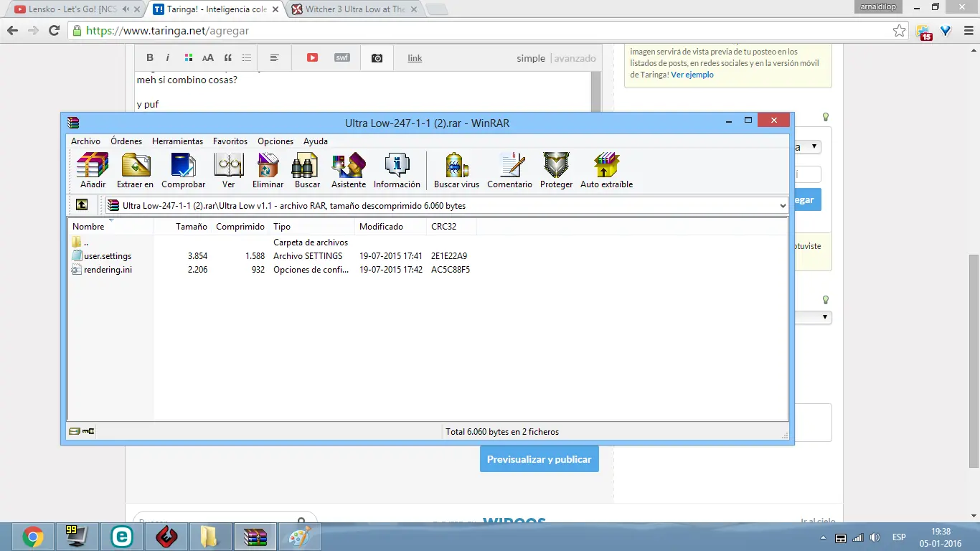
Task: Click WinRAR status bar drive icon
Action: [74, 431]
